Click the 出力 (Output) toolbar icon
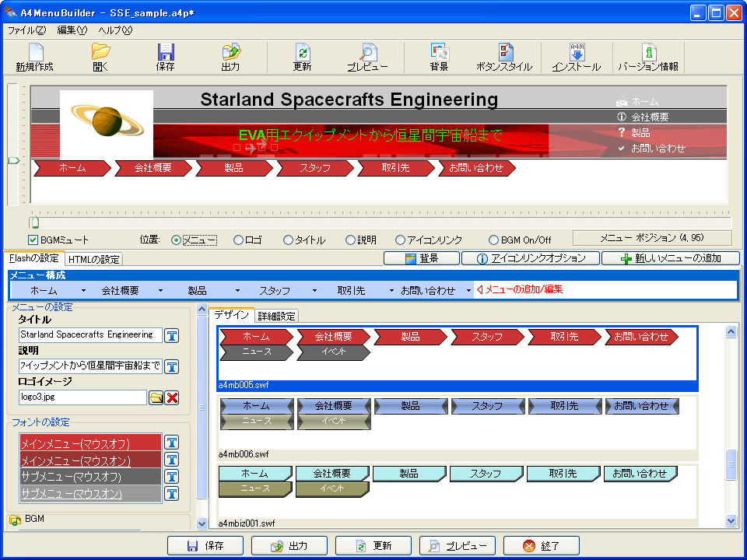747x560 pixels. [x=230, y=52]
